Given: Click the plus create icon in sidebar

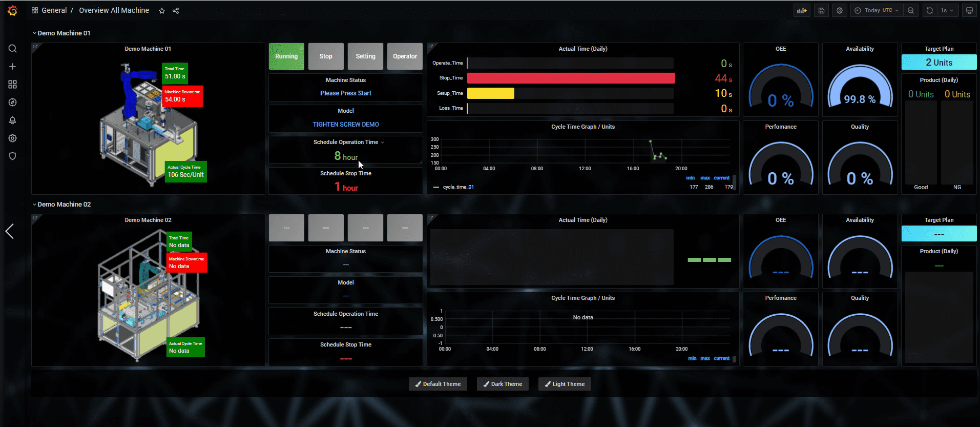Looking at the screenshot, I should 13,67.
